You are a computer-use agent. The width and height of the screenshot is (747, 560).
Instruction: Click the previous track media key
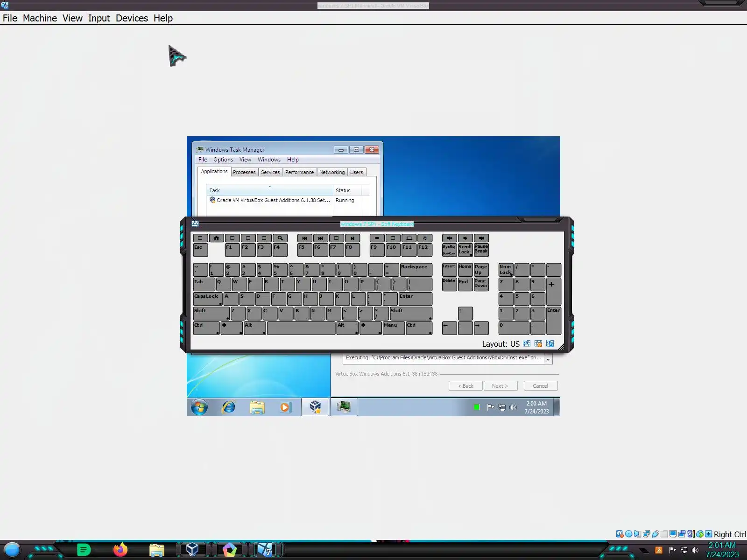304,238
